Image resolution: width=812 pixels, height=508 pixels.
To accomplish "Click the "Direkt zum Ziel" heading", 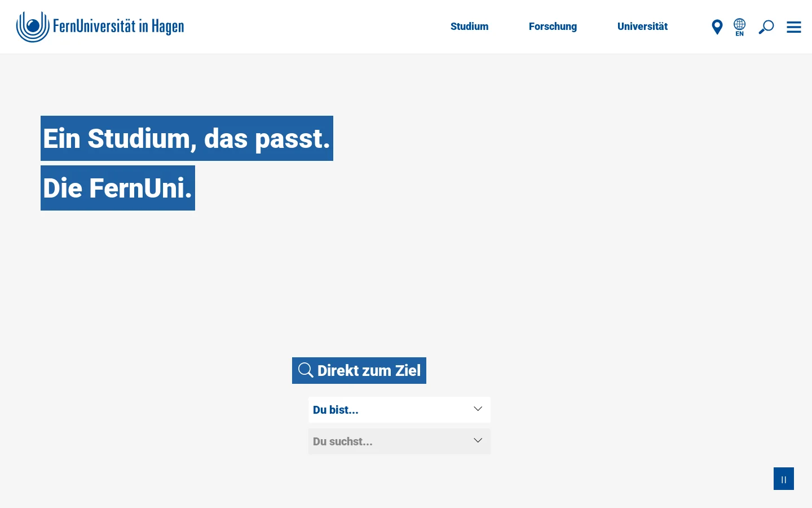I will (359, 370).
